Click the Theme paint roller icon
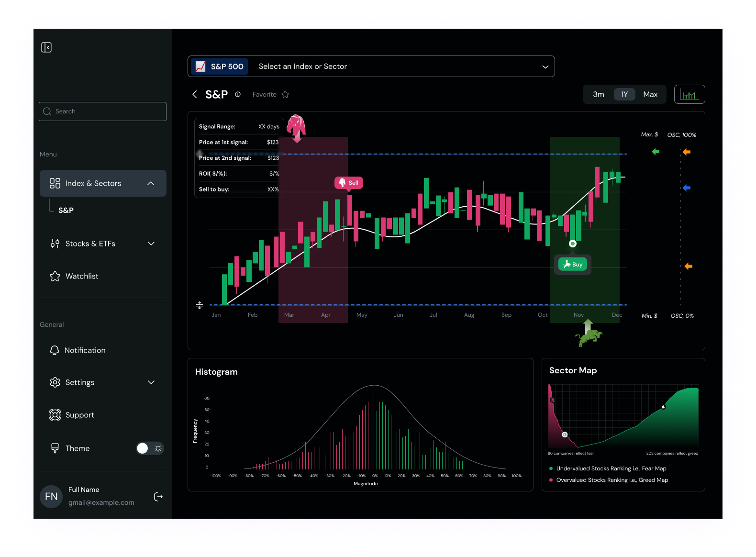The width and height of the screenshot is (756, 557). click(55, 448)
